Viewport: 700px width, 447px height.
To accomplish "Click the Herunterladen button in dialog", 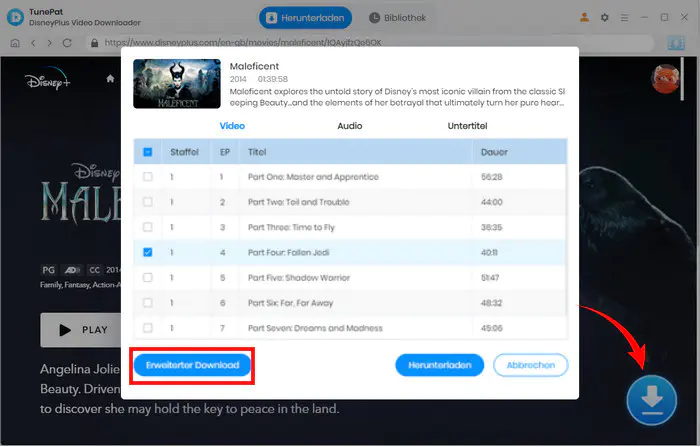I will (439, 365).
